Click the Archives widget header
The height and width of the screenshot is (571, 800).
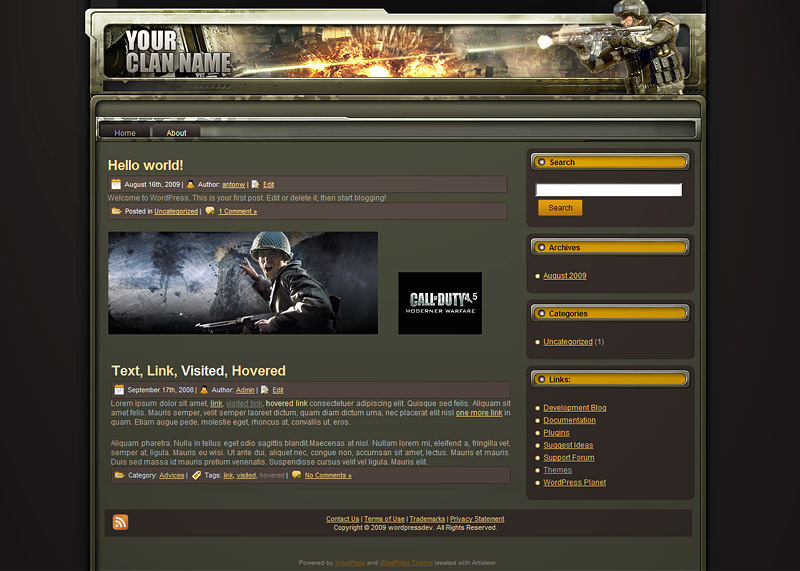610,247
